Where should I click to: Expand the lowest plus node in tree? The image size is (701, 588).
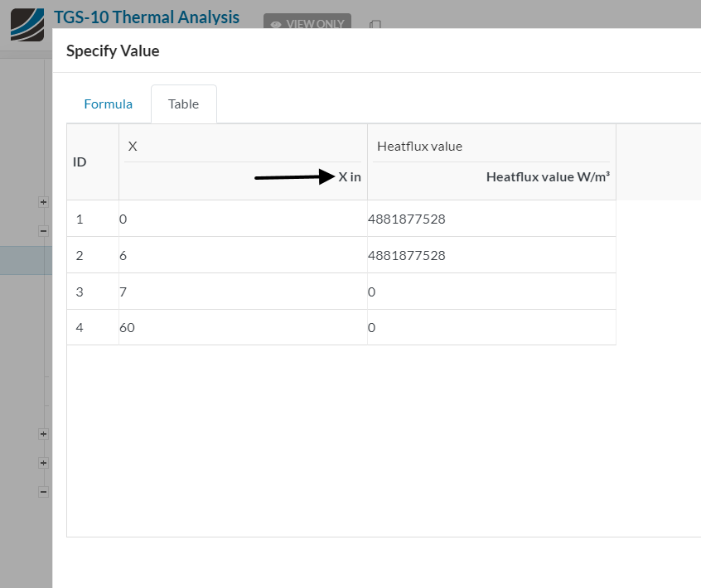(x=43, y=462)
